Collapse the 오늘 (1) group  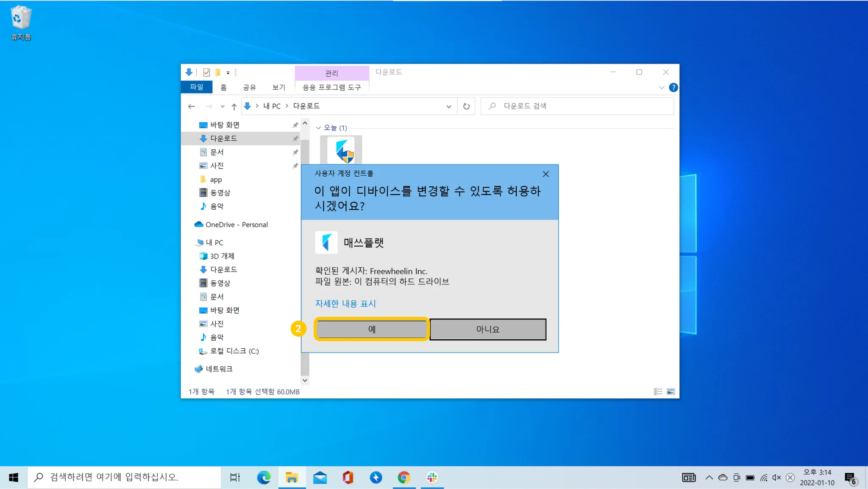tap(318, 128)
